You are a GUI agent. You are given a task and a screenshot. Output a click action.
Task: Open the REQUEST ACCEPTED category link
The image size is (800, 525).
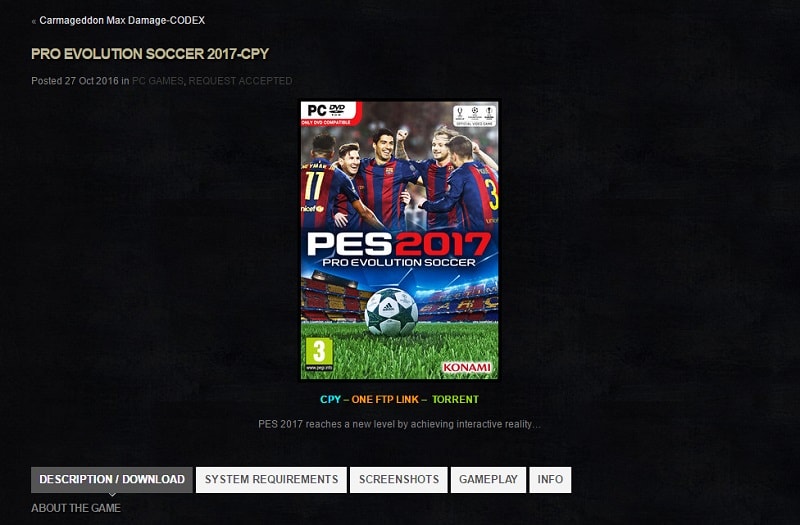coord(240,81)
